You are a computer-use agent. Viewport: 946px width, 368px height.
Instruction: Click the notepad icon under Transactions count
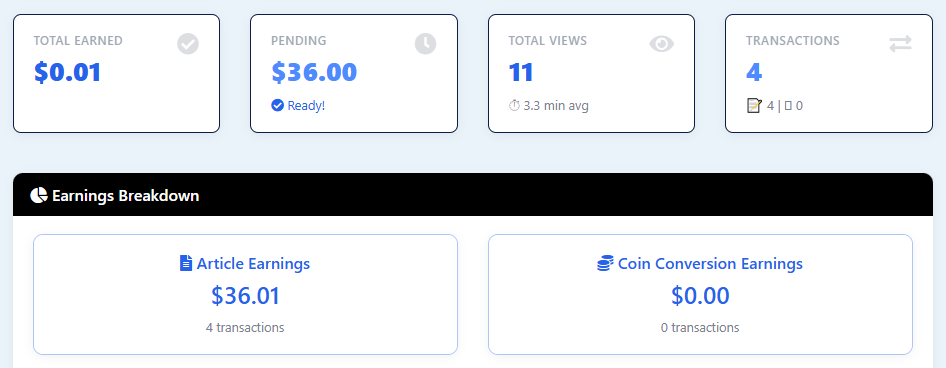coord(754,106)
